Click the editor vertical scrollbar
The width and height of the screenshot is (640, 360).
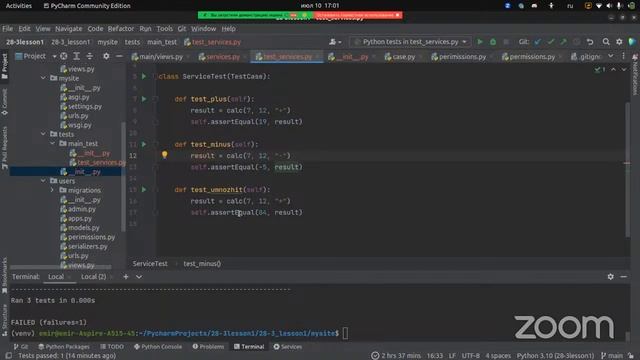point(627,169)
